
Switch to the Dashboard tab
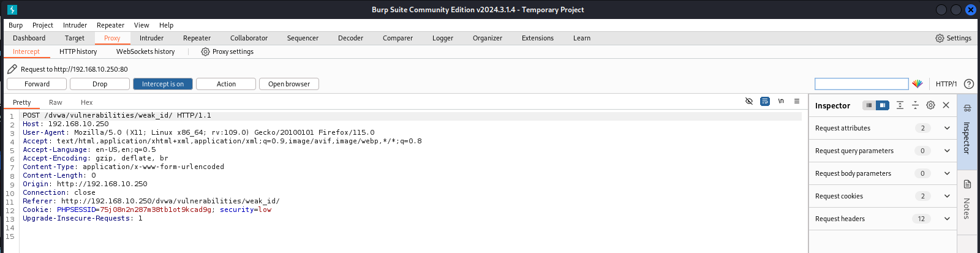point(29,38)
